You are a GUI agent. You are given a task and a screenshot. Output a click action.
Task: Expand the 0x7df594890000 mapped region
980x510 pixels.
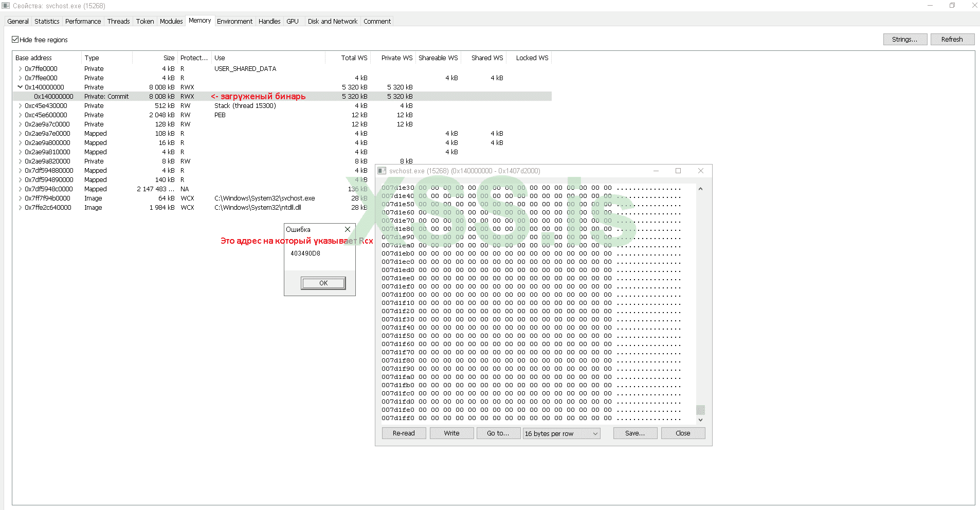click(x=20, y=180)
